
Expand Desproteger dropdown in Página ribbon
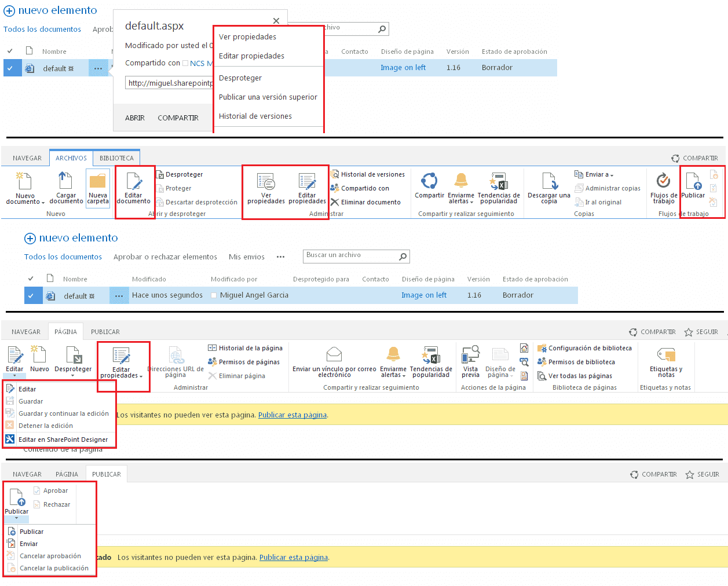click(x=72, y=376)
